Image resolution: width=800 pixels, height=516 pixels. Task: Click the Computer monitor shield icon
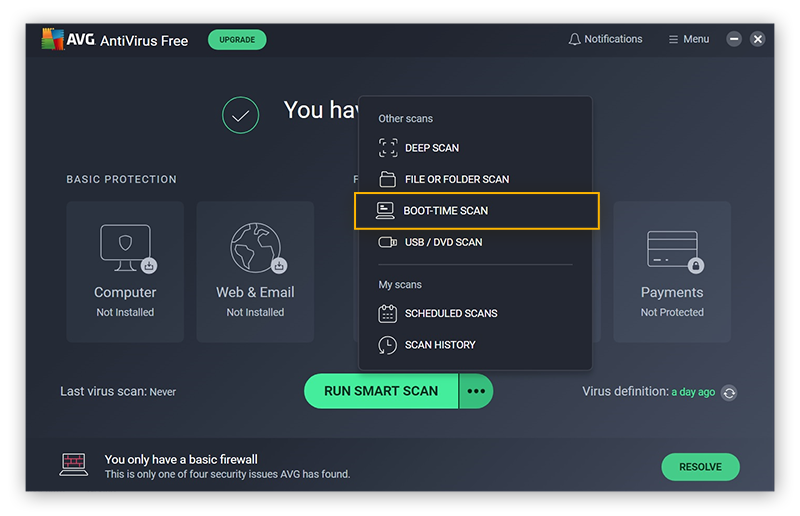(x=126, y=248)
